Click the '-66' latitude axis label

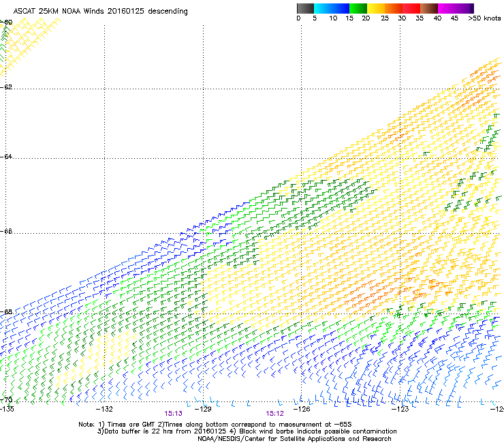coord(6,232)
